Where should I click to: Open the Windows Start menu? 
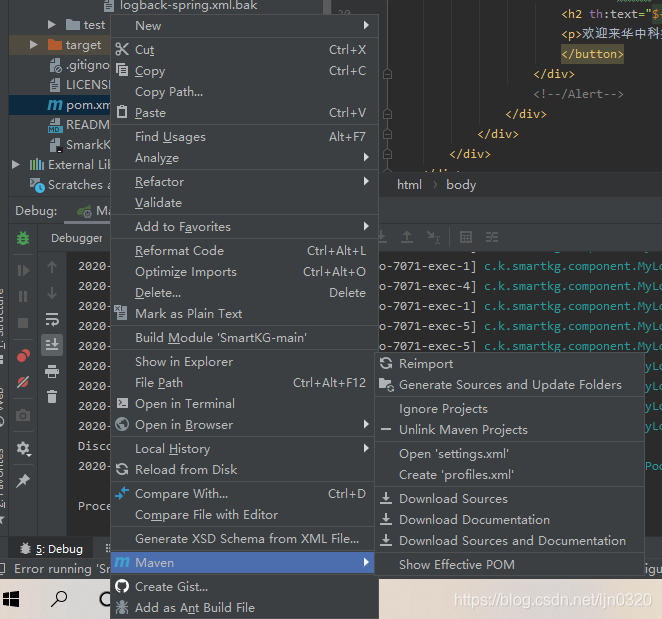[x=14, y=599]
